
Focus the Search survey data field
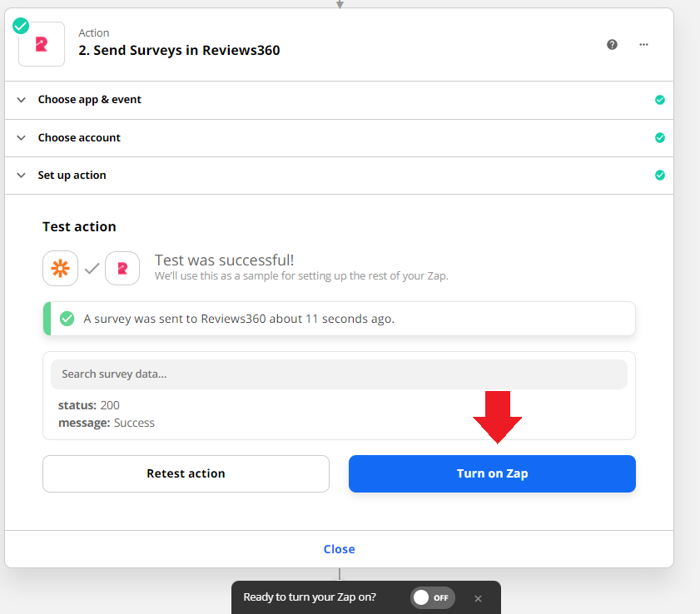pos(340,374)
